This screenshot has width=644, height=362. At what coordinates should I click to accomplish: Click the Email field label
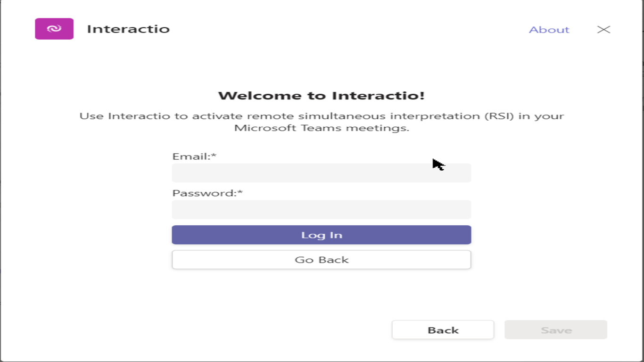click(x=191, y=156)
